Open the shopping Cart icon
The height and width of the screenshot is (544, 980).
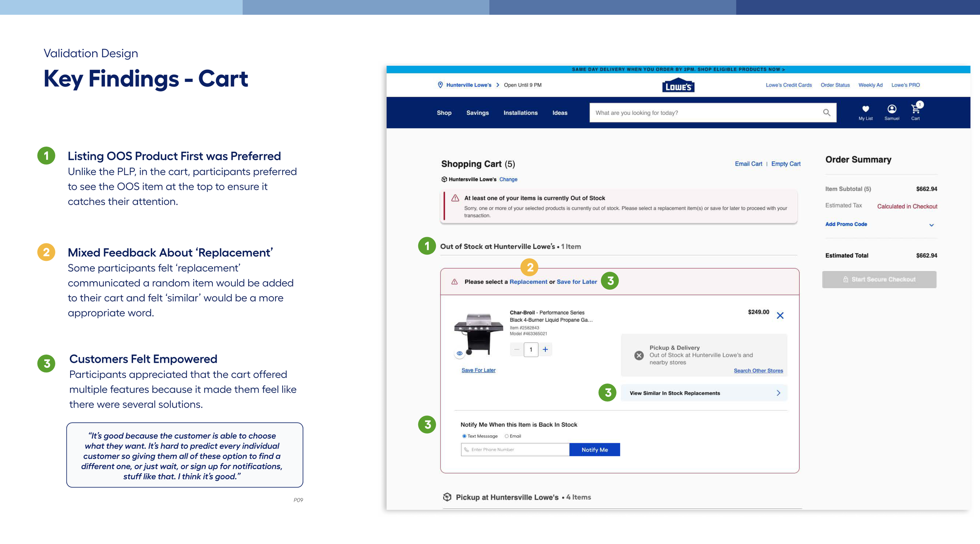pyautogui.click(x=915, y=109)
